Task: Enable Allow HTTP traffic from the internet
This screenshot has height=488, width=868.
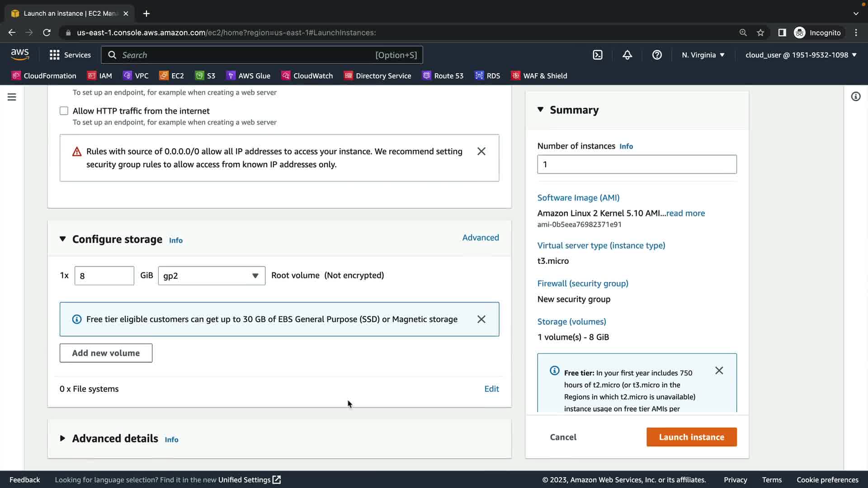Action: [x=64, y=111]
